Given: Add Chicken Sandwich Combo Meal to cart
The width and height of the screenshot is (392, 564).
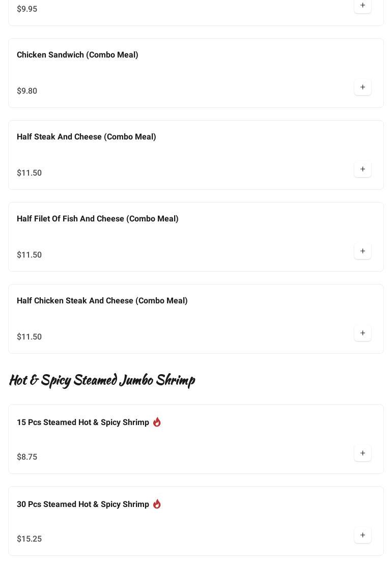Looking at the screenshot, I should click(x=362, y=87).
